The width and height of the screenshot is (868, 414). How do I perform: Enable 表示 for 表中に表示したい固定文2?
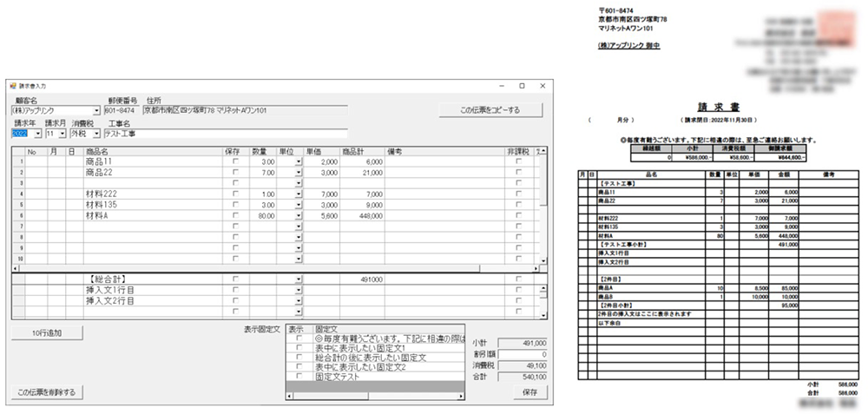click(299, 367)
